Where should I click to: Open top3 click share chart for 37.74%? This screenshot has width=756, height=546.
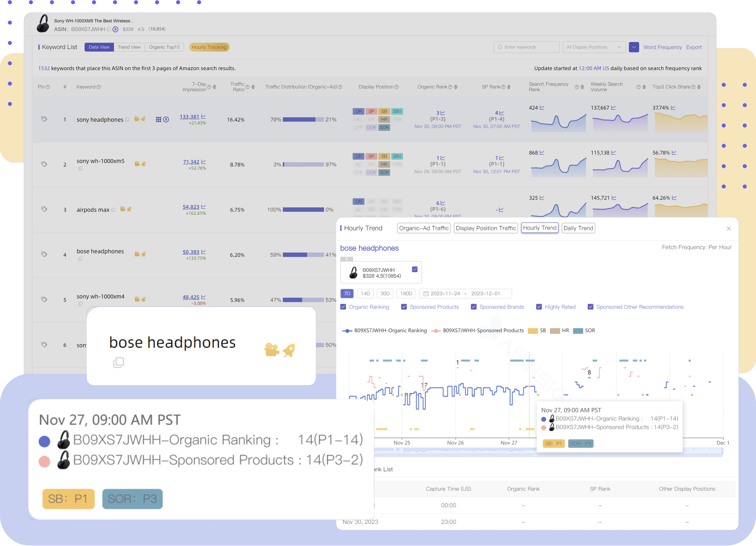point(673,108)
